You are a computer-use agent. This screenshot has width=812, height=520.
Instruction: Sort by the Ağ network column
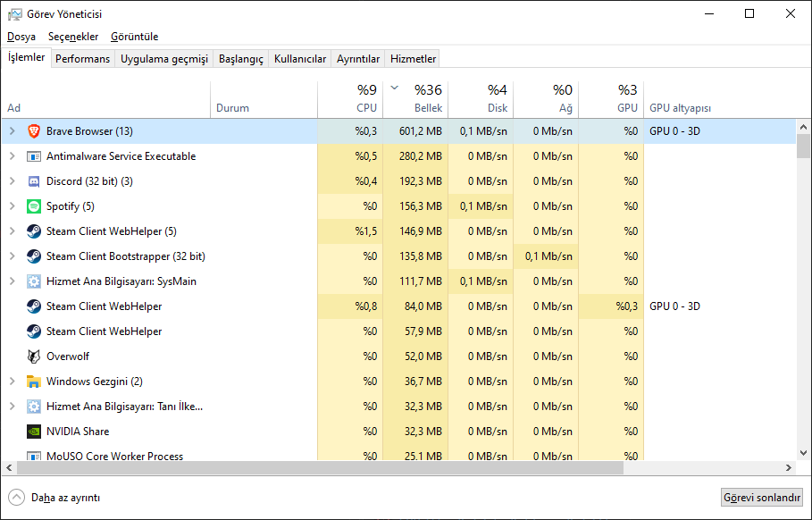pos(546,100)
